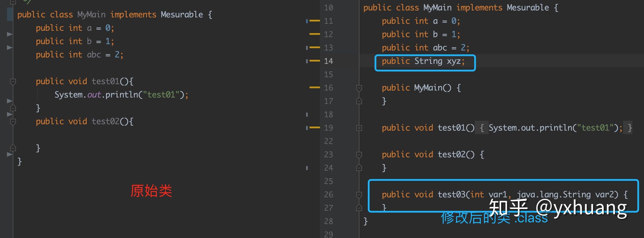Collapse the test01() method fold marker in the original class
Image resolution: width=644 pixels, height=238 pixels.
coord(13,82)
